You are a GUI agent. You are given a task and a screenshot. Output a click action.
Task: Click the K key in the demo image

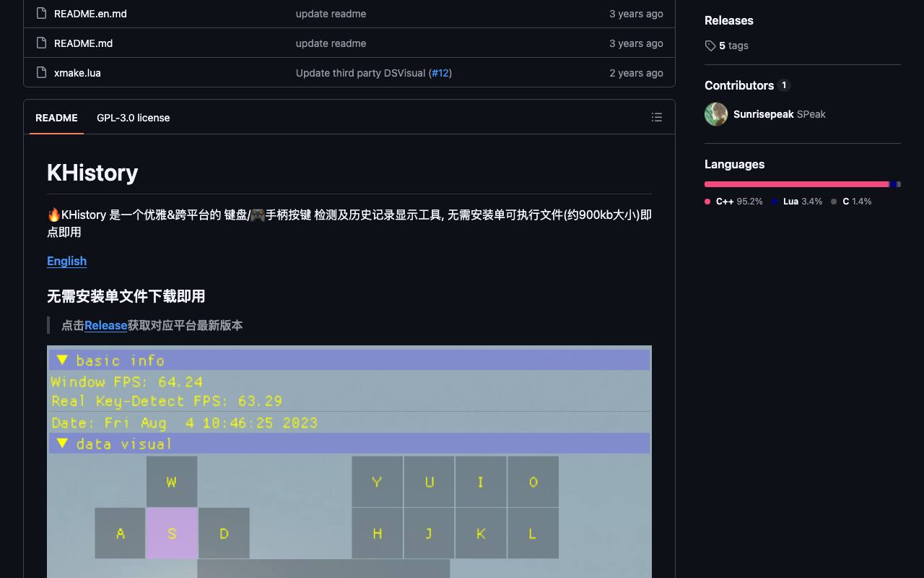click(x=481, y=533)
